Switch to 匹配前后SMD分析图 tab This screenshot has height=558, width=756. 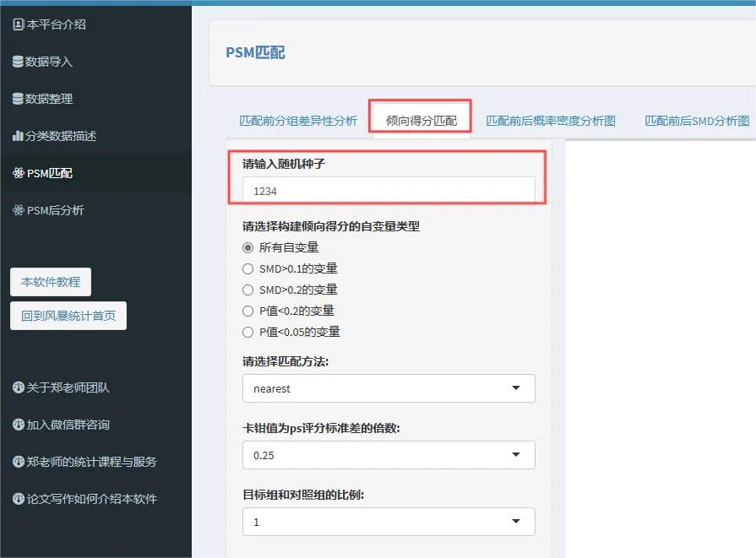coord(697,121)
